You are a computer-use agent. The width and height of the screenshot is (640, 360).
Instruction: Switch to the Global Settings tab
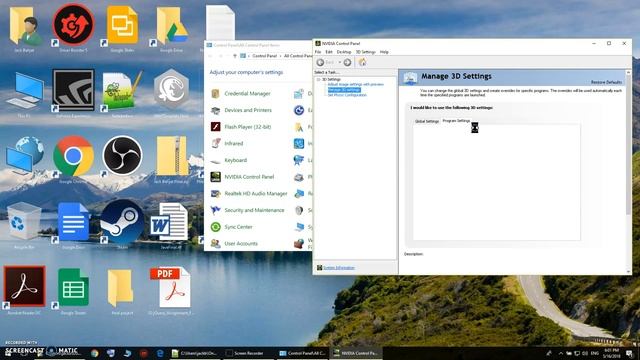[427, 121]
